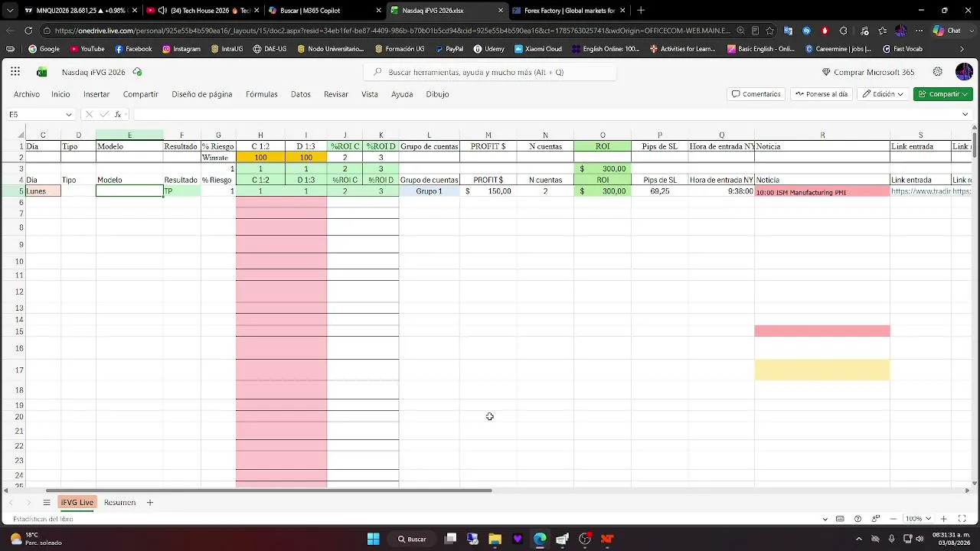
Task: Open the Microsoft 365 app launcher
Action: (15, 72)
